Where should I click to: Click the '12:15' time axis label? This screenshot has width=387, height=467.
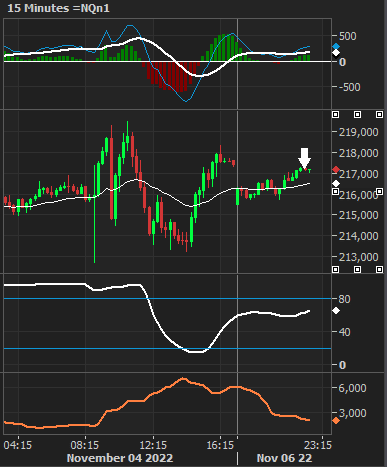(x=153, y=445)
